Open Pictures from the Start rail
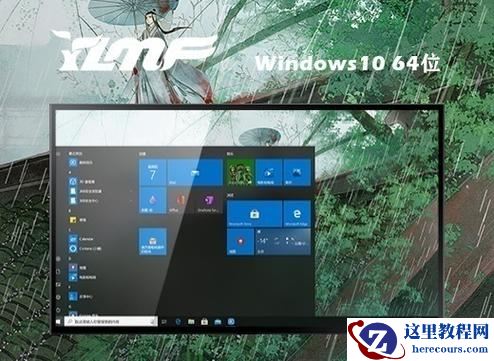This screenshot has width=494, height=361. [58, 284]
